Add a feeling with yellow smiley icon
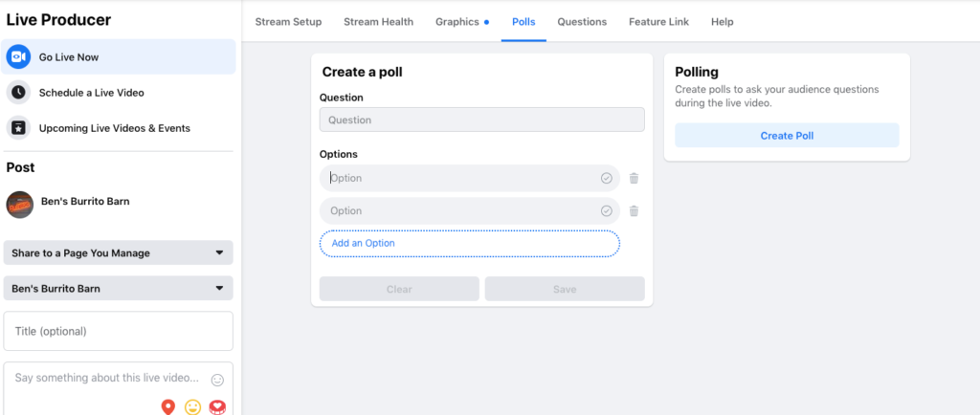 (x=192, y=407)
